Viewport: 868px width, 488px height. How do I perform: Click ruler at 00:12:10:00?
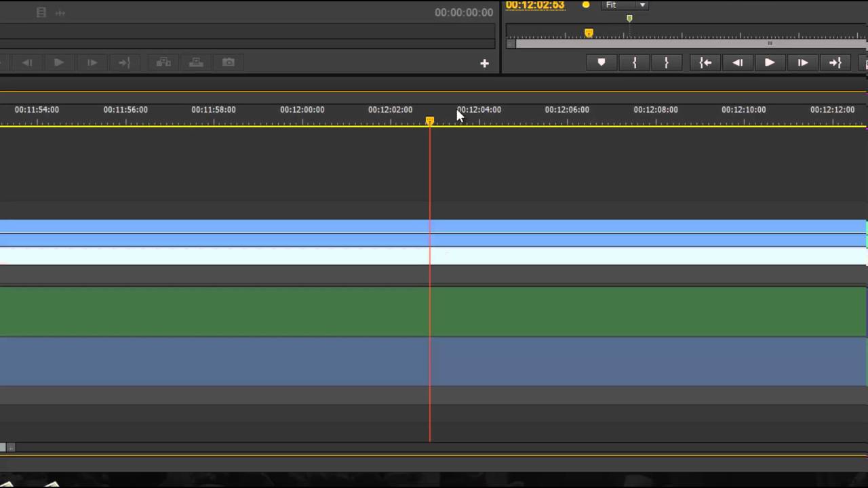click(x=744, y=110)
